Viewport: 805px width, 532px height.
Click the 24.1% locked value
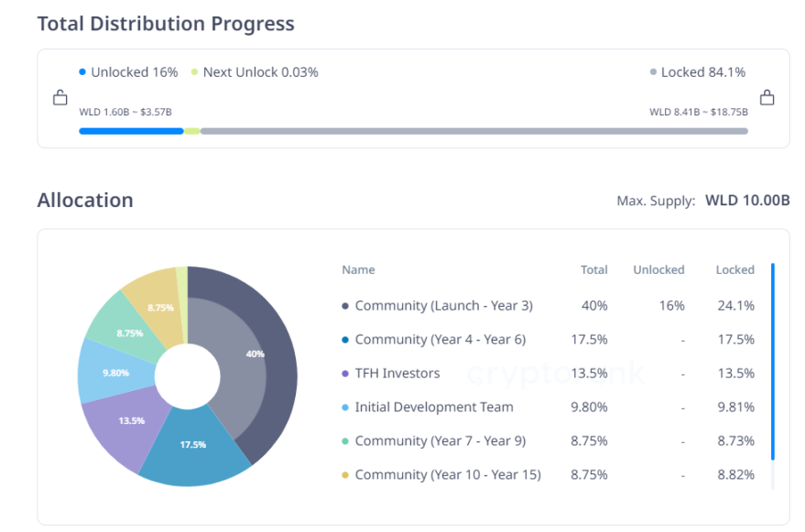click(x=736, y=306)
